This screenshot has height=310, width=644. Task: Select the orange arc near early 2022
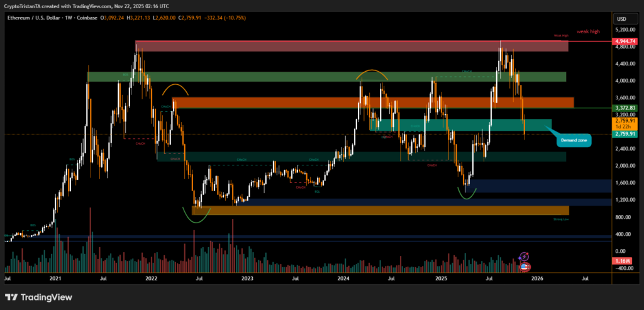coord(173,87)
